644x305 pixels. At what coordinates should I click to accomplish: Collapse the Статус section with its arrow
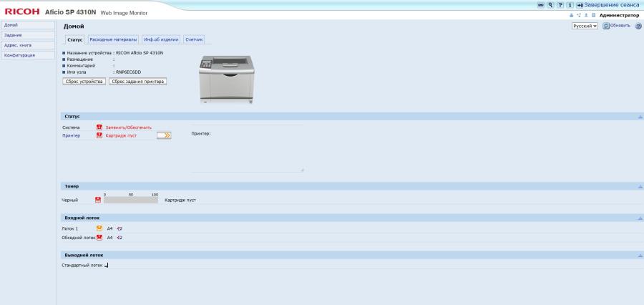640,117
